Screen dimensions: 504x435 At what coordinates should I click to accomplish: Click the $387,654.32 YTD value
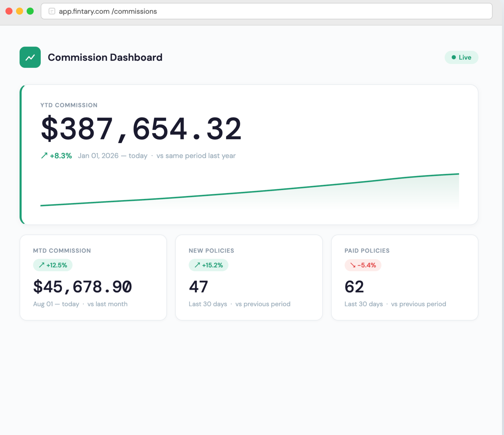pyautogui.click(x=141, y=129)
